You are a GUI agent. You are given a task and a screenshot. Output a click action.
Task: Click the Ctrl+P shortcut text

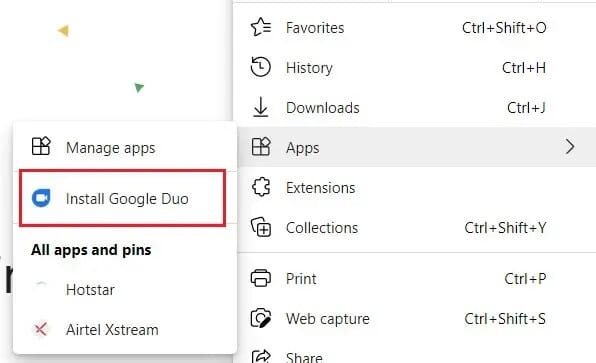525,279
